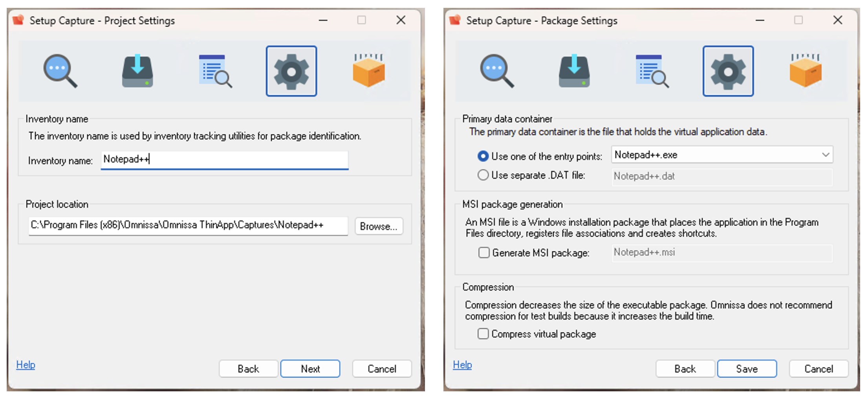Click the postscan list icon in Project Settings
This screenshot has width=868, height=398.
click(x=215, y=71)
